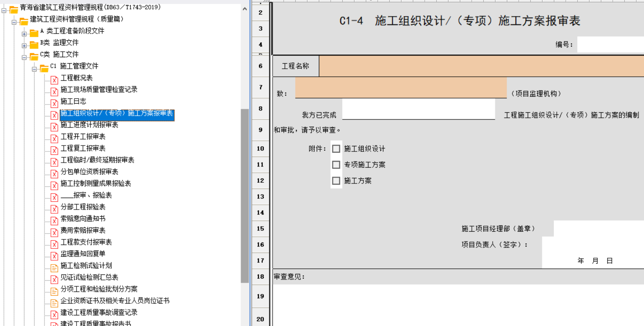This screenshot has height=326, width=644.
Task: Collapse the C1 施工管理文件 folder
Action: click(35, 69)
